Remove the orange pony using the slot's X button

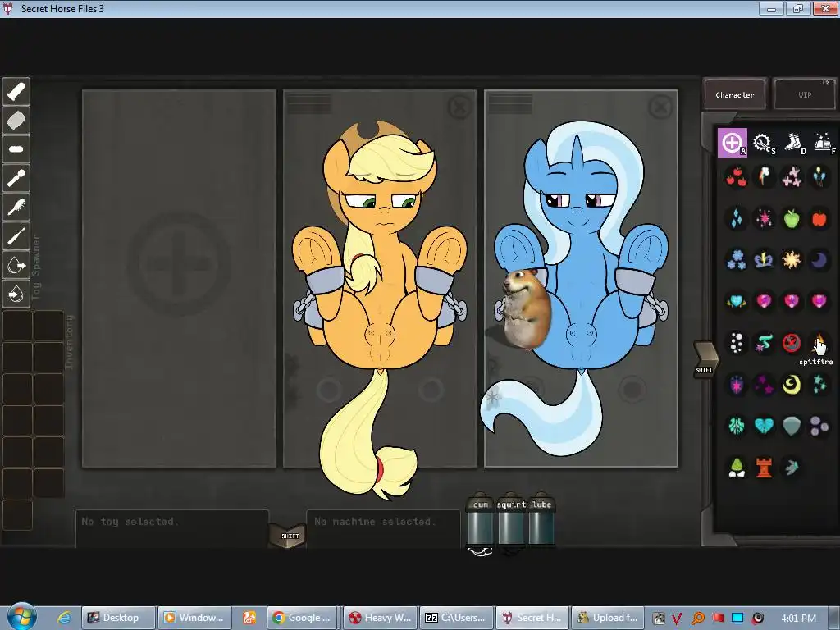coord(459,107)
